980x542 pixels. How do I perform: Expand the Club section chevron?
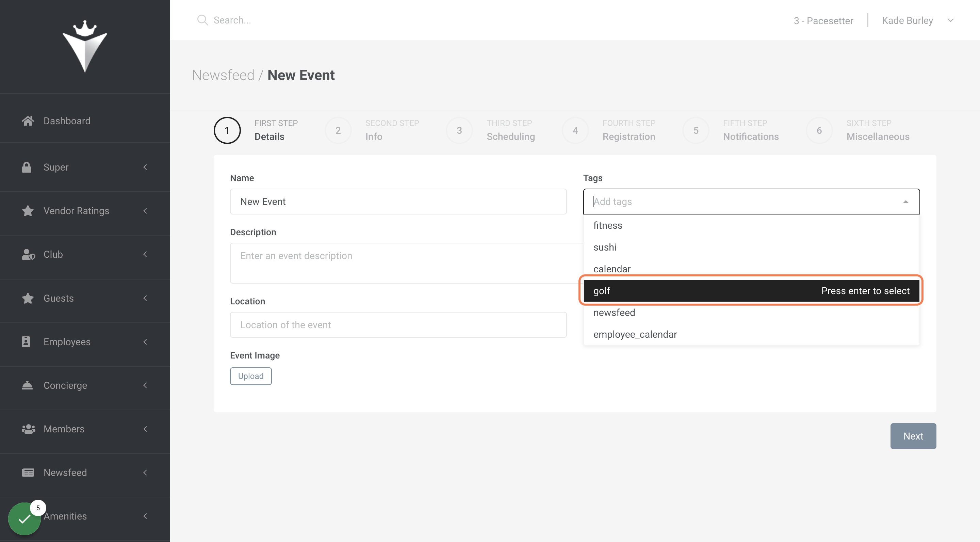[x=145, y=254]
